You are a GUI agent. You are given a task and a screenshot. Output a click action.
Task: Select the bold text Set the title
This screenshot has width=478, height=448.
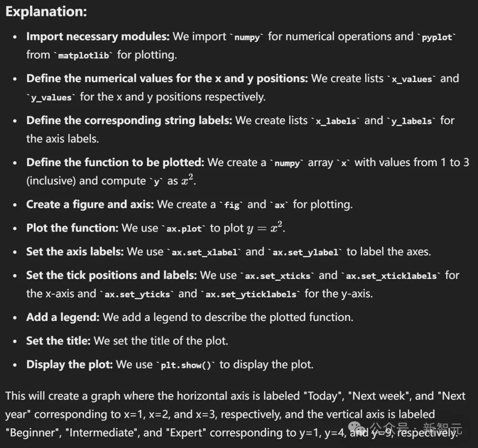pyautogui.click(x=58, y=341)
